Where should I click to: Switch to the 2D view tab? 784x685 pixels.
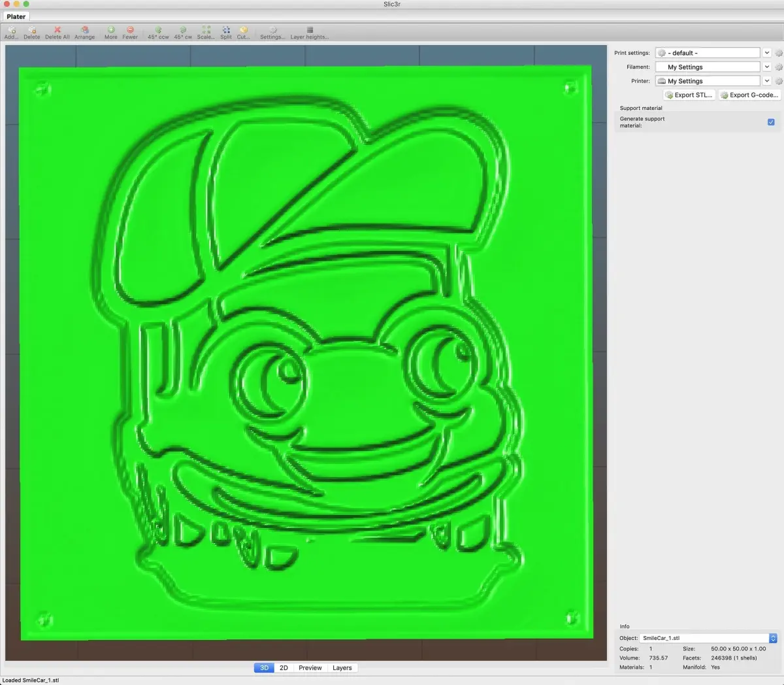pyautogui.click(x=284, y=668)
